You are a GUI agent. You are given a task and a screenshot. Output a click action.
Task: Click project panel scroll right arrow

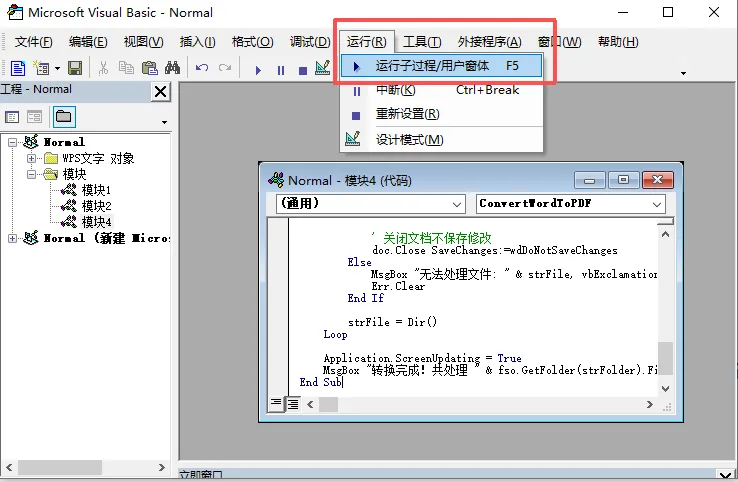(x=161, y=467)
